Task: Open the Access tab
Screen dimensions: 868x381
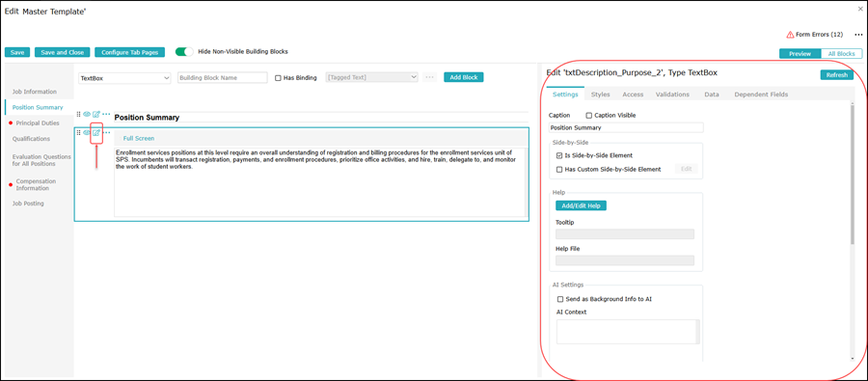Action: (633, 95)
